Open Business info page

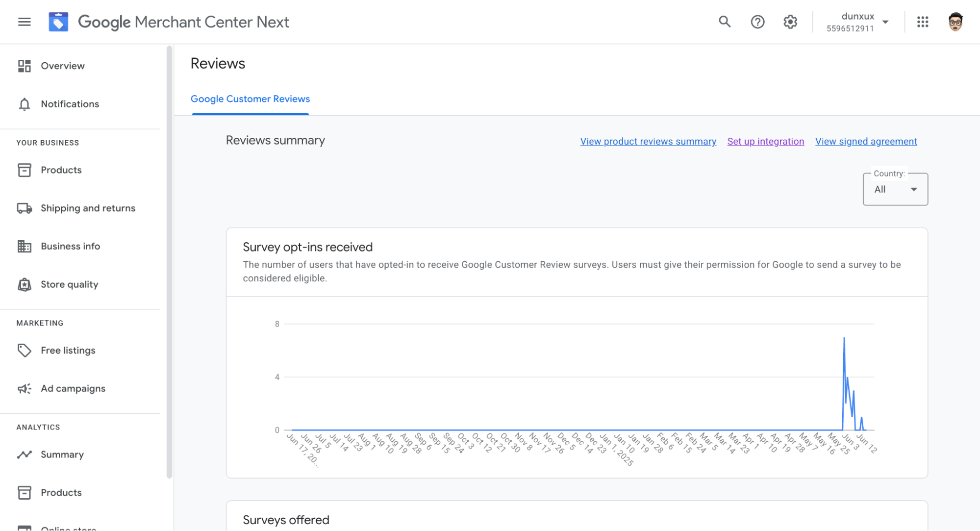click(70, 246)
